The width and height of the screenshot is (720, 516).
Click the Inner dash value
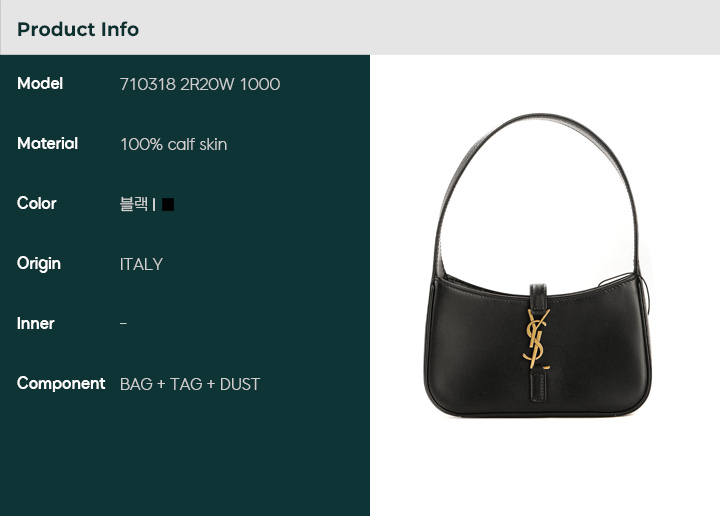[x=124, y=324]
